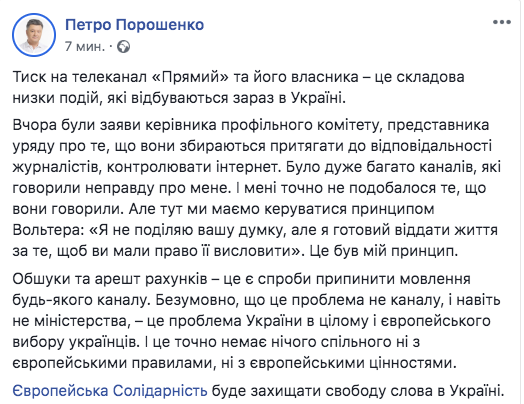Click the paragraph starting with Обшуки та арешт рахунків

(257, 321)
